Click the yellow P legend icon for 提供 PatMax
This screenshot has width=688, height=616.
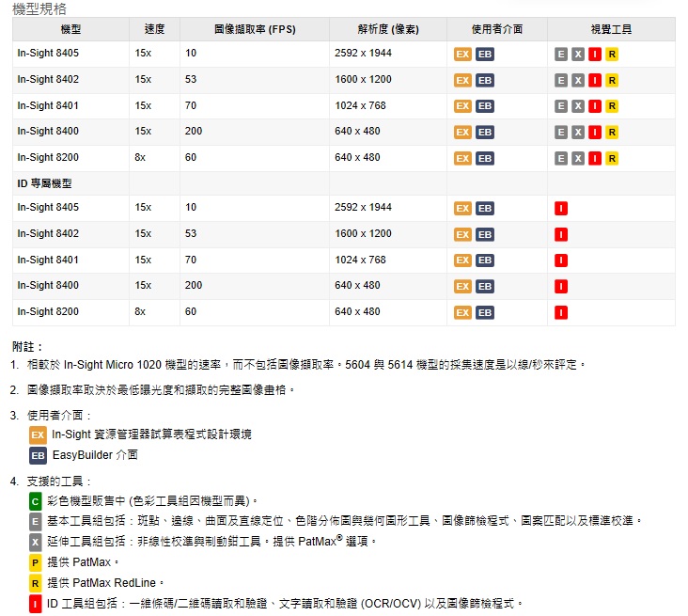pos(35,563)
